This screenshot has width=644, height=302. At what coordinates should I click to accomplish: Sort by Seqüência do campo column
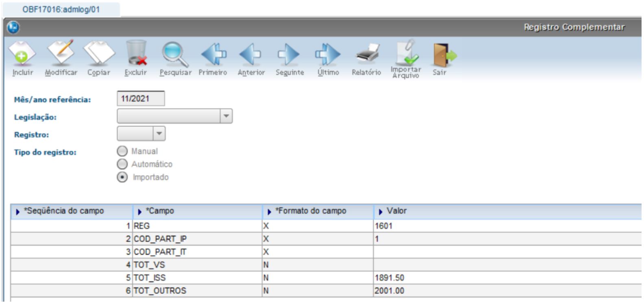click(x=72, y=211)
